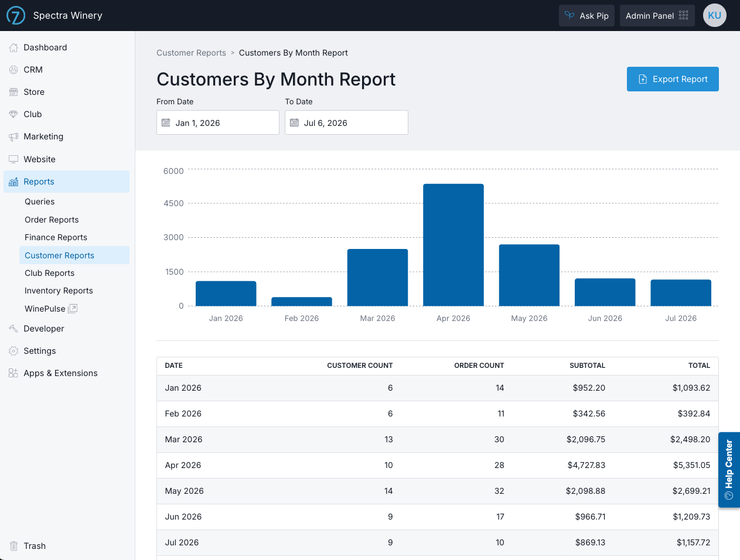Click the KU user avatar

click(x=715, y=15)
